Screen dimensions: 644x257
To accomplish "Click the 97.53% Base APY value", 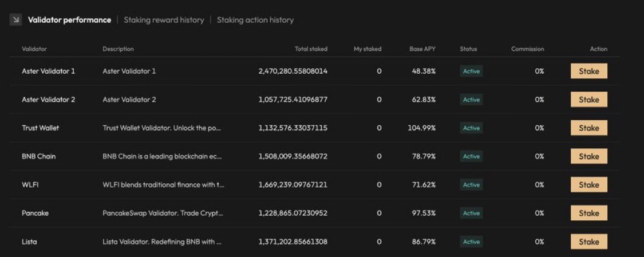I will (424, 213).
